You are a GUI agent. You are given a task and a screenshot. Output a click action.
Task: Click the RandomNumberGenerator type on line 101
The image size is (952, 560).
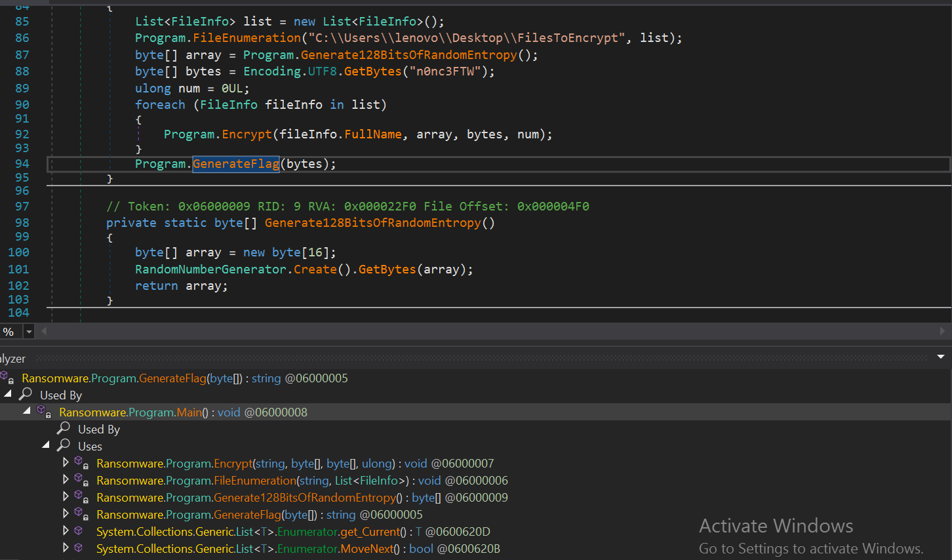coord(210,270)
